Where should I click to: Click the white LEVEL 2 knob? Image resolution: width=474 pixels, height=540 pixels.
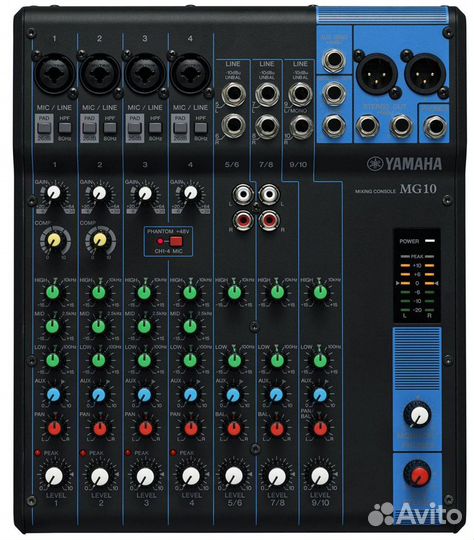(100, 477)
